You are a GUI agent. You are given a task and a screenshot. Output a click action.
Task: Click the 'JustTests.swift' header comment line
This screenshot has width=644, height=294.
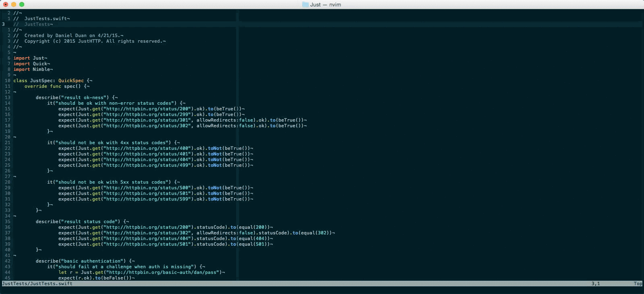click(x=42, y=19)
